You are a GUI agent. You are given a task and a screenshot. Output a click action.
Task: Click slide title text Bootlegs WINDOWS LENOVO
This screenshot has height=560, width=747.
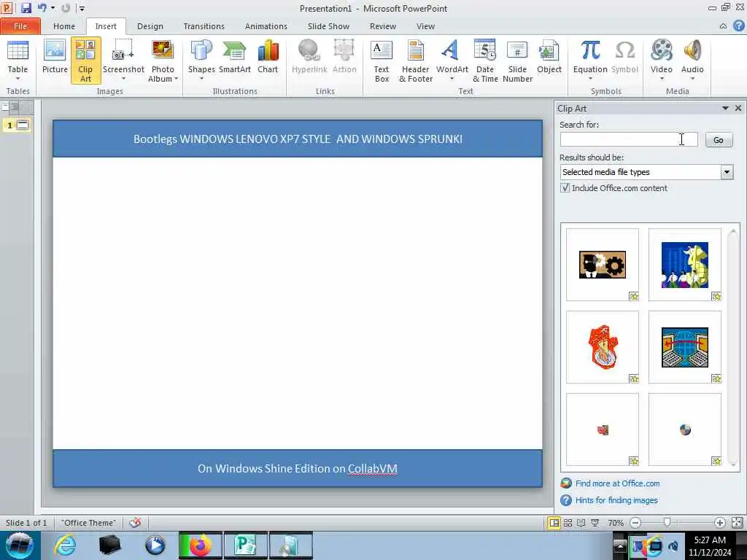pyautogui.click(x=298, y=139)
